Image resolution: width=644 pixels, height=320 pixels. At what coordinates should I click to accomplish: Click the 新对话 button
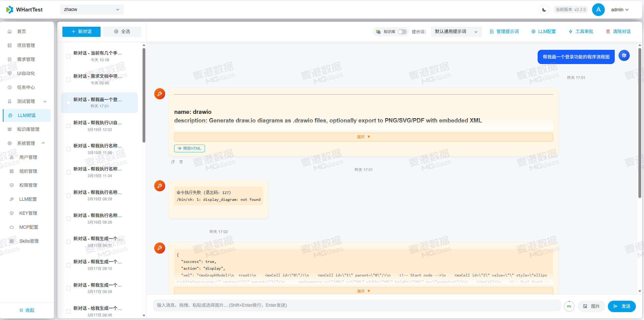(x=81, y=32)
